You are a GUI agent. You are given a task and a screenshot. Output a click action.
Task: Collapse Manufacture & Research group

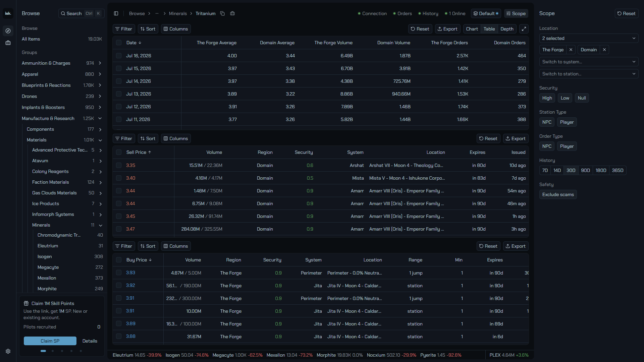click(100, 118)
